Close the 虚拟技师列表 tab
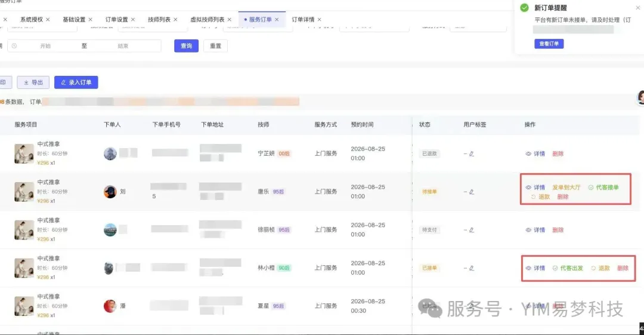This screenshot has width=644, height=335. tap(230, 19)
